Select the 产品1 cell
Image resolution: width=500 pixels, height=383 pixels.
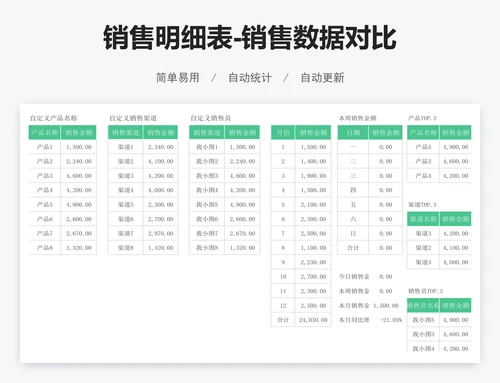click(45, 147)
